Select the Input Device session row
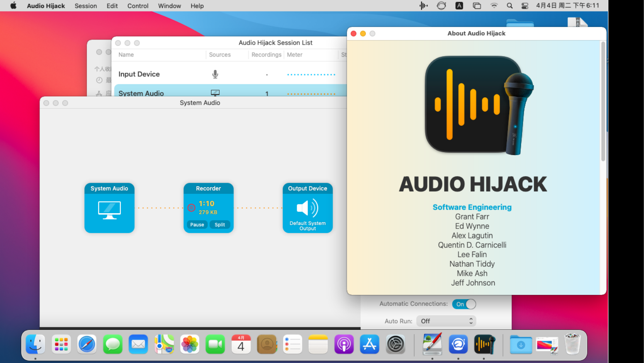 click(230, 74)
